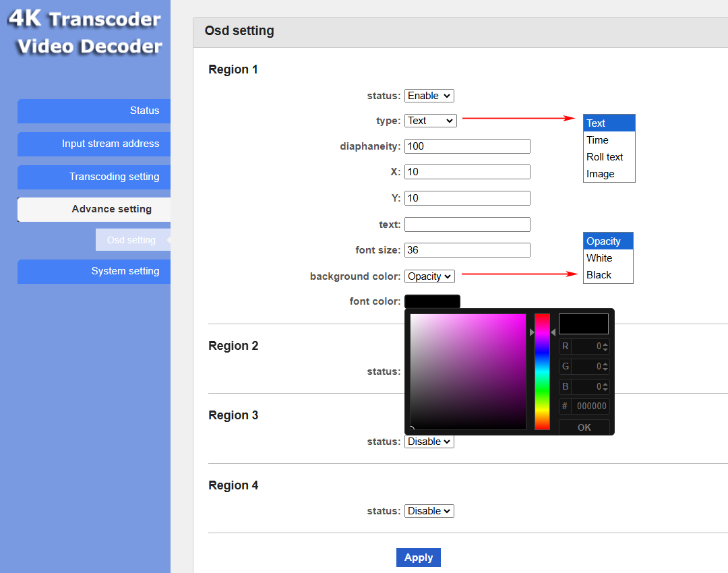Choose Time in the type options list
This screenshot has height=573, width=728.
pyautogui.click(x=609, y=140)
